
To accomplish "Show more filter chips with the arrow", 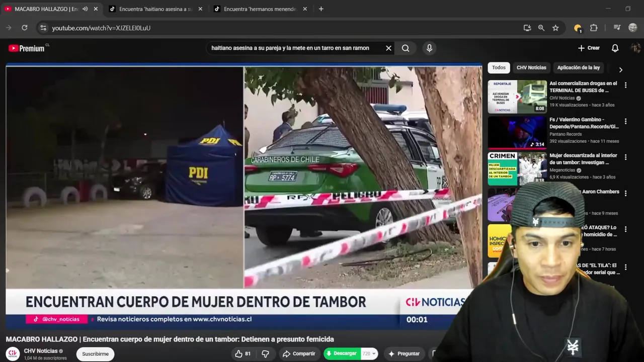I will (x=620, y=70).
